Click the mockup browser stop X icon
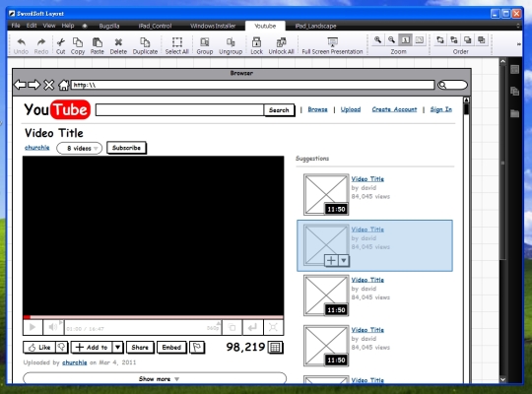 (49, 85)
